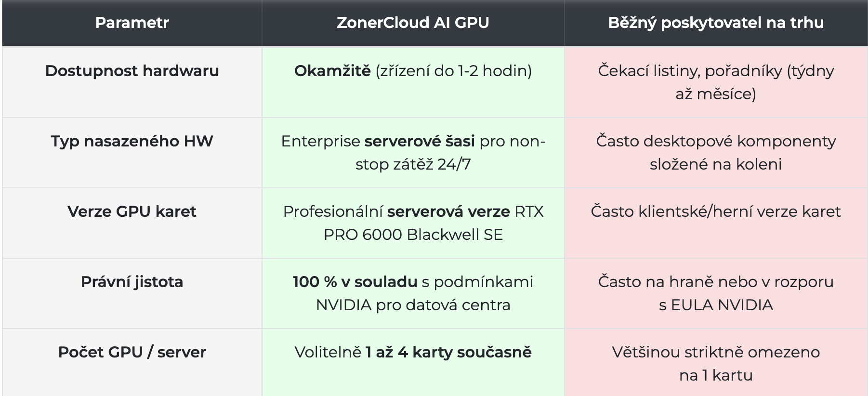
Task: Select the RTX PRO 6000 Blackwell SE cell
Action: [x=413, y=223]
